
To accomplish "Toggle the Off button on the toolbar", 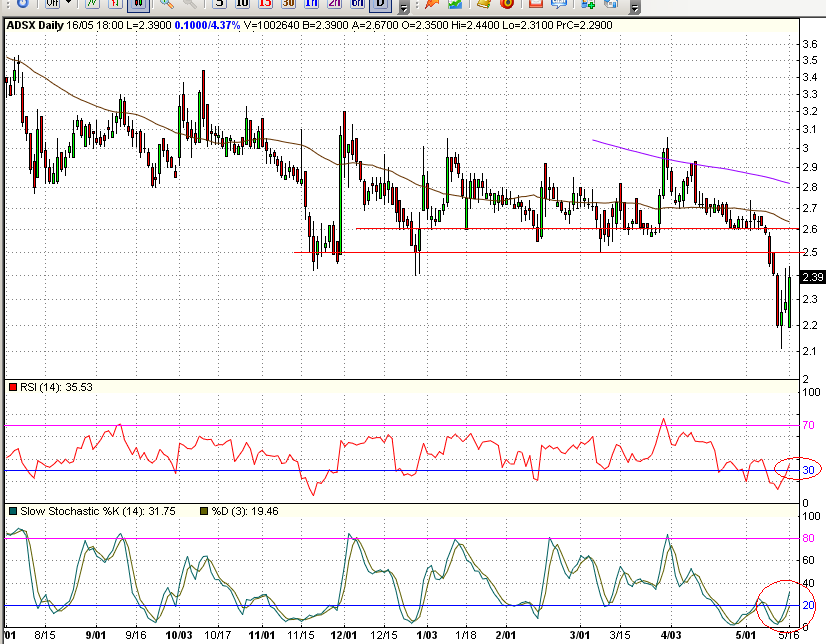I will click(x=50, y=6).
